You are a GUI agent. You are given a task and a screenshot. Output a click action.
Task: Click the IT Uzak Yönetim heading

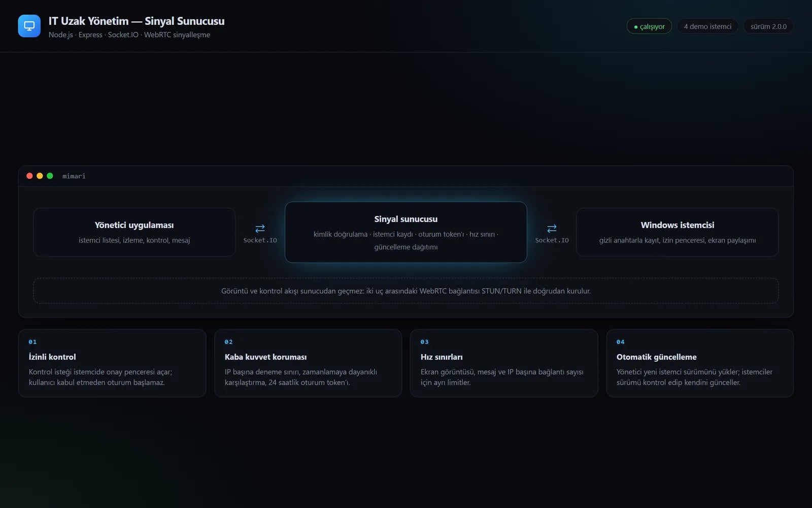point(137,21)
